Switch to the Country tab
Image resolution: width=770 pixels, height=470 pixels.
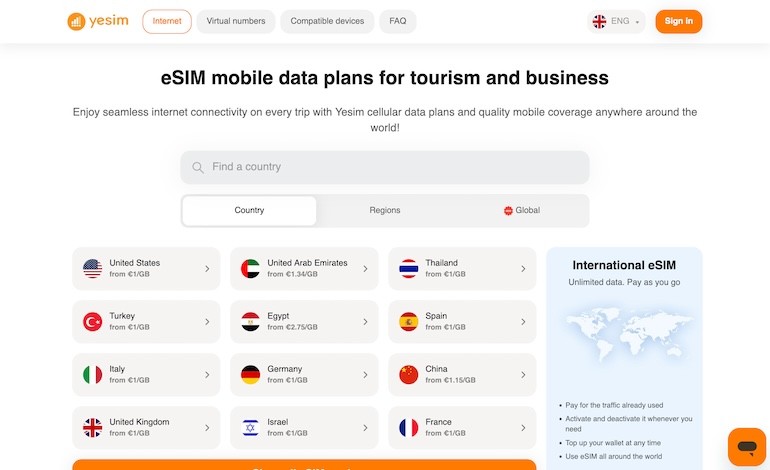[x=249, y=210]
